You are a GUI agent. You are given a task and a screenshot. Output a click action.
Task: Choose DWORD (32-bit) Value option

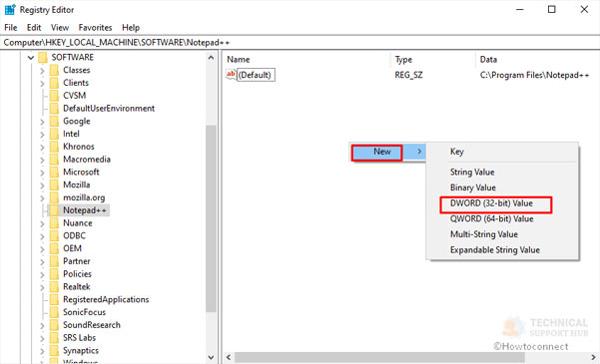pos(491,203)
